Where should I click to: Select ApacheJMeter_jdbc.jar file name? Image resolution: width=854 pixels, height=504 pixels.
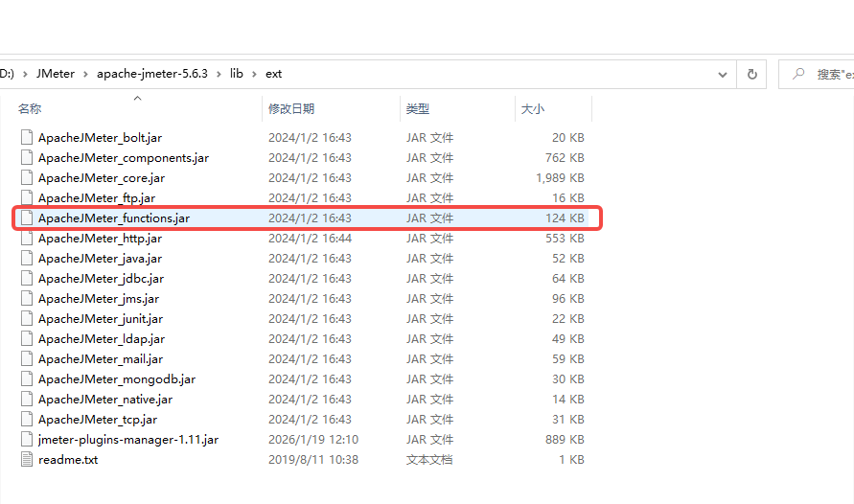coord(102,279)
